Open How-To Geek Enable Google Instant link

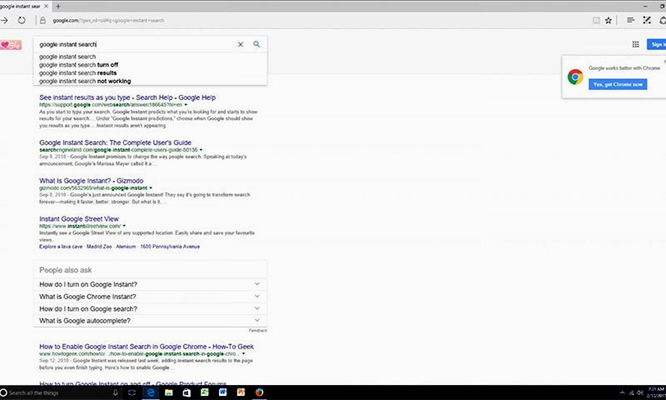(x=147, y=346)
